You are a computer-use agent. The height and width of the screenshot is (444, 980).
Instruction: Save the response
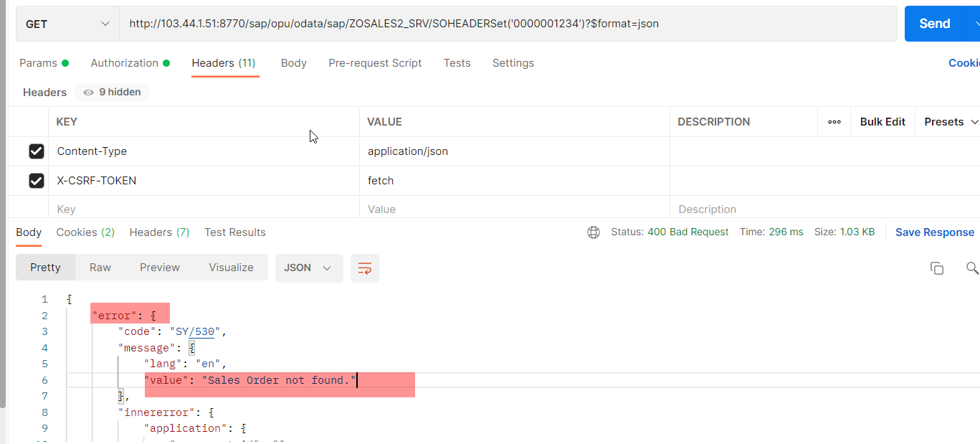[x=935, y=232]
